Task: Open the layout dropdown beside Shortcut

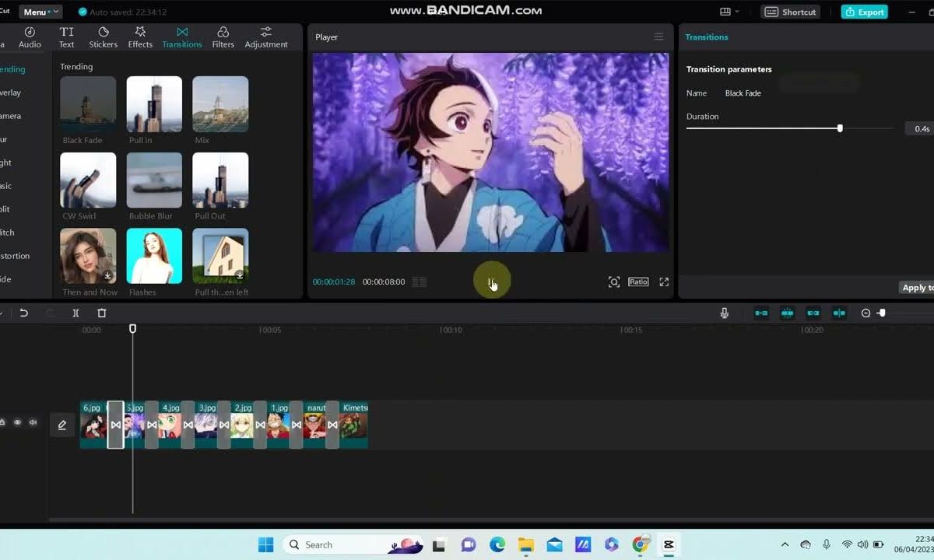Action: pyautogui.click(x=729, y=12)
